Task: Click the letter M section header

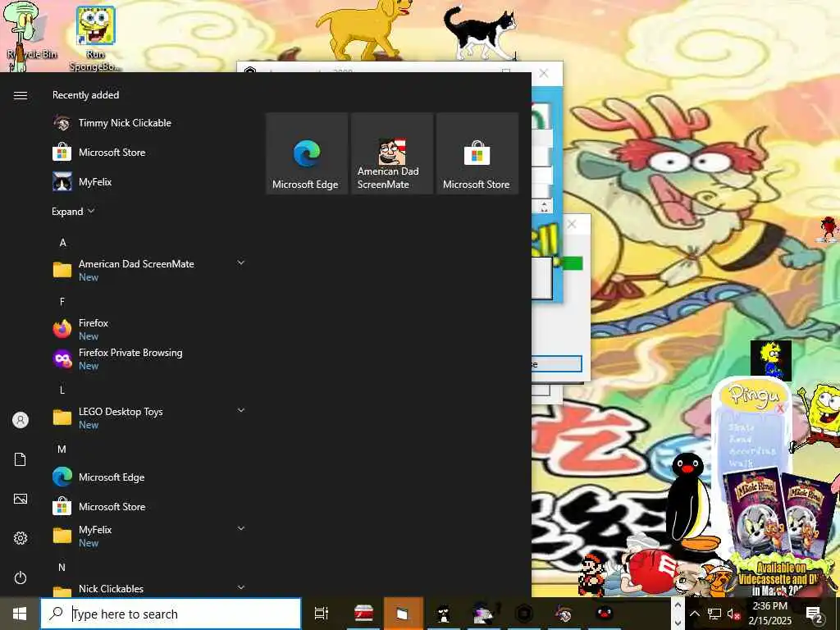Action: pyautogui.click(x=62, y=449)
